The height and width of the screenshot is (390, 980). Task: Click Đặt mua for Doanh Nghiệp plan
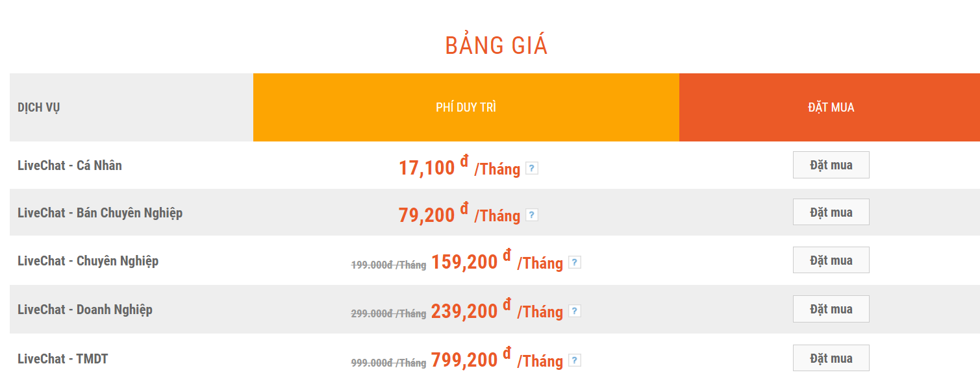pyautogui.click(x=831, y=309)
